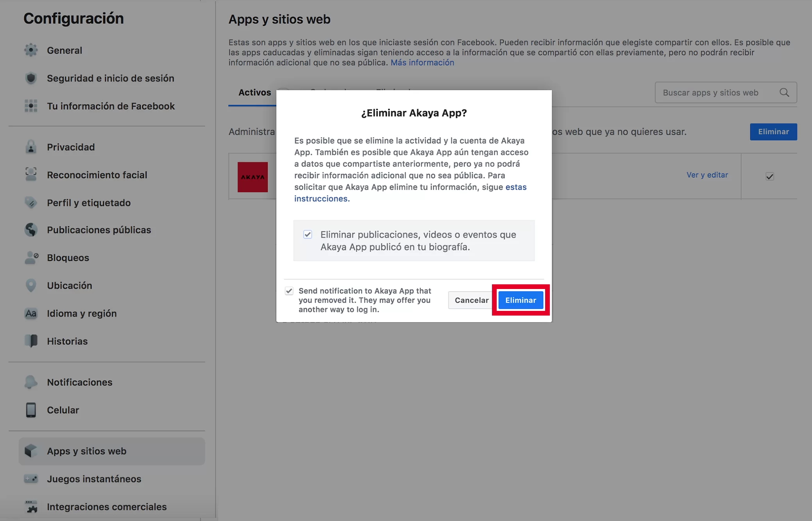The image size is (812, 521).
Task: Click the globe icon for Publicaciones públicas
Action: 31,230
